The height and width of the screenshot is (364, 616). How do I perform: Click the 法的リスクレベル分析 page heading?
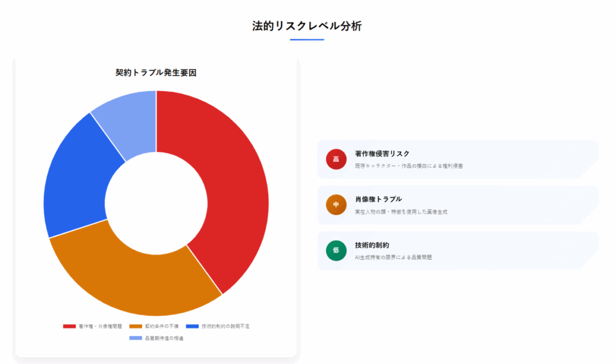307,26
